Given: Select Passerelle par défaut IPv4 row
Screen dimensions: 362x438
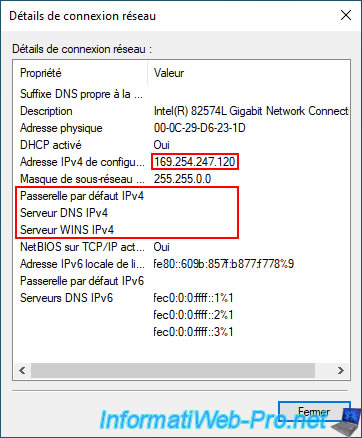Looking at the screenshot, I should click(x=182, y=196).
